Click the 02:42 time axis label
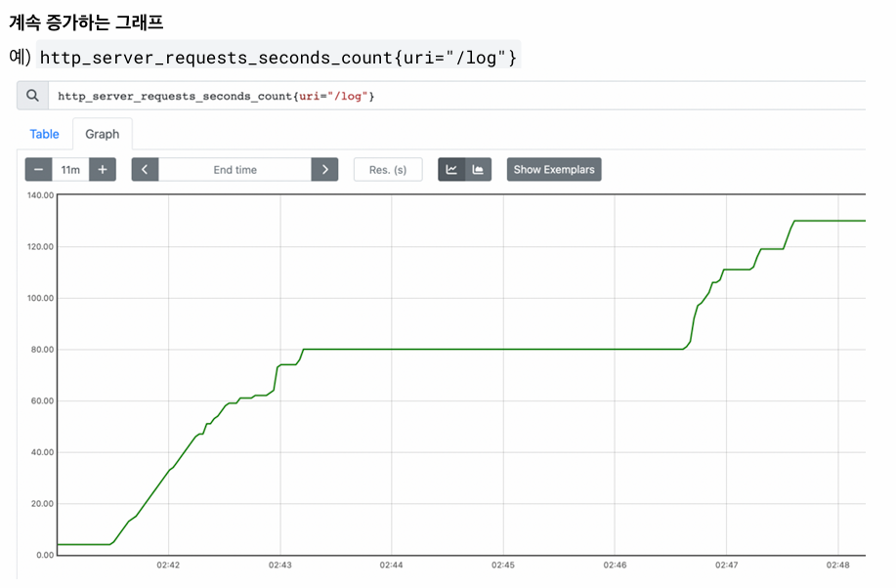The image size is (896, 588). pyautogui.click(x=168, y=566)
